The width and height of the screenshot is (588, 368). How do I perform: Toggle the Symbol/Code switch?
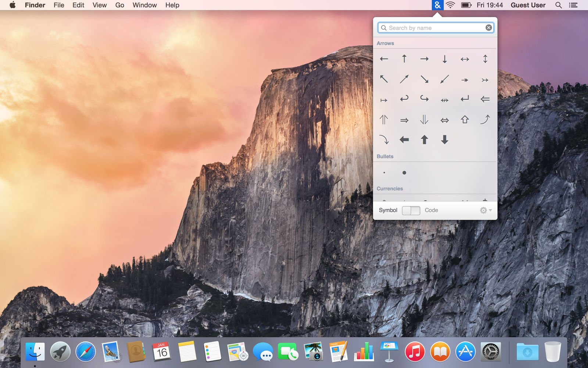point(411,210)
